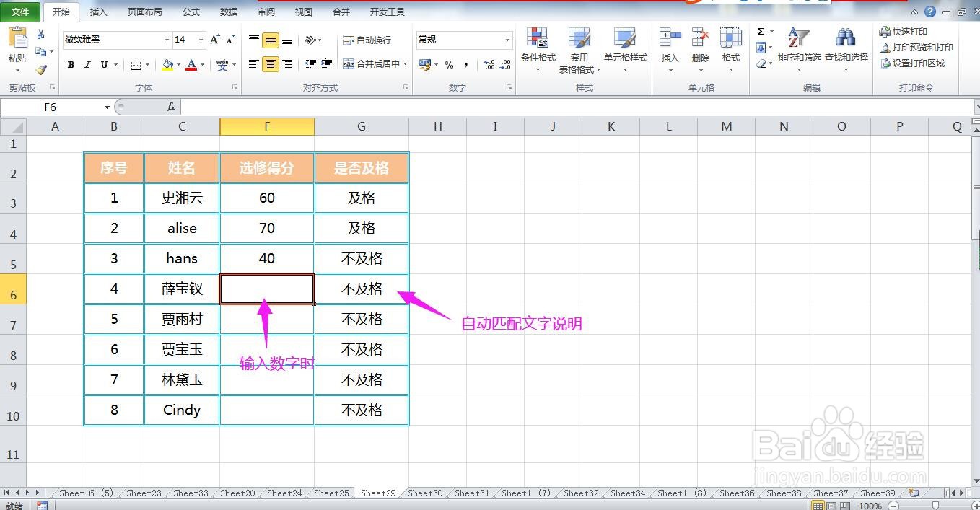This screenshot has width=980, height=510.
Task: Open fill color dropdown arrow
Action: point(178,65)
